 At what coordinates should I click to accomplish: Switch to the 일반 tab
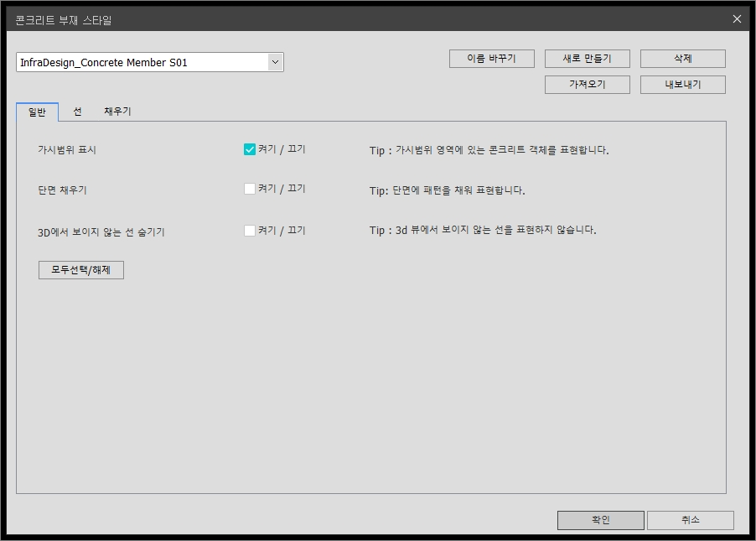[37, 112]
